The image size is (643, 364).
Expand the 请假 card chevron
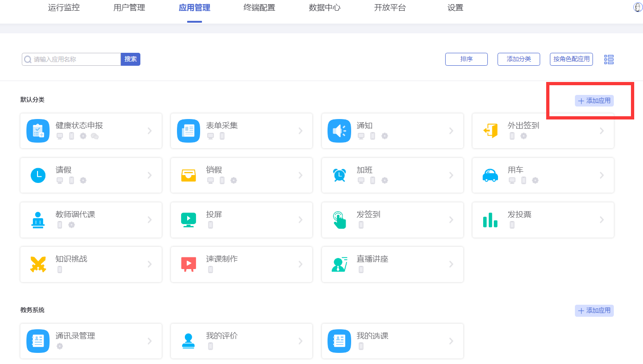150,176
